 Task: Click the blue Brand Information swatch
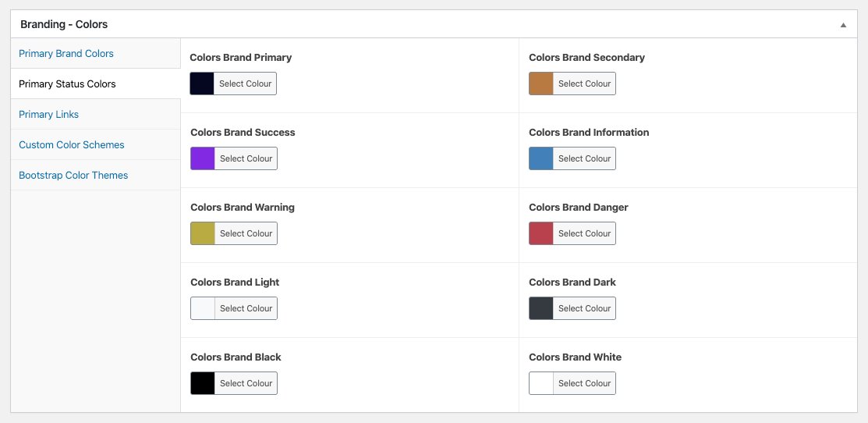point(541,158)
